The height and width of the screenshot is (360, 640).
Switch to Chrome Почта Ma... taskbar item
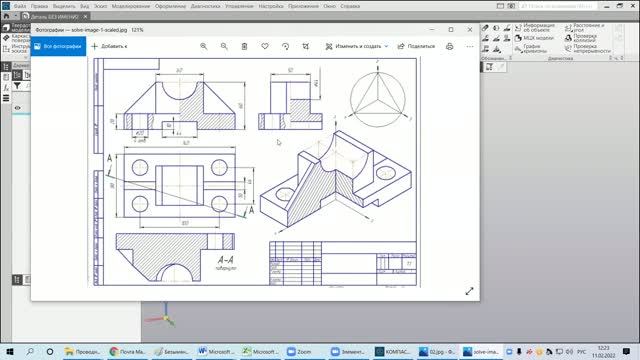tap(128, 351)
